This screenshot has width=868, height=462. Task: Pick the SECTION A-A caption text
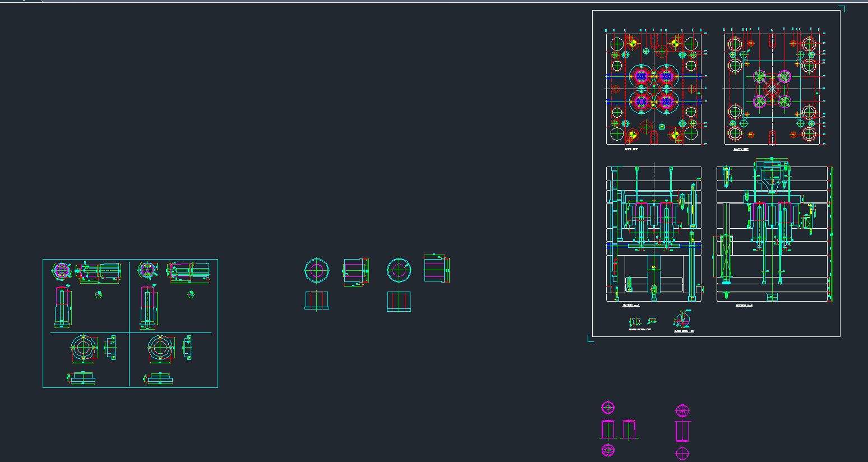pos(631,306)
